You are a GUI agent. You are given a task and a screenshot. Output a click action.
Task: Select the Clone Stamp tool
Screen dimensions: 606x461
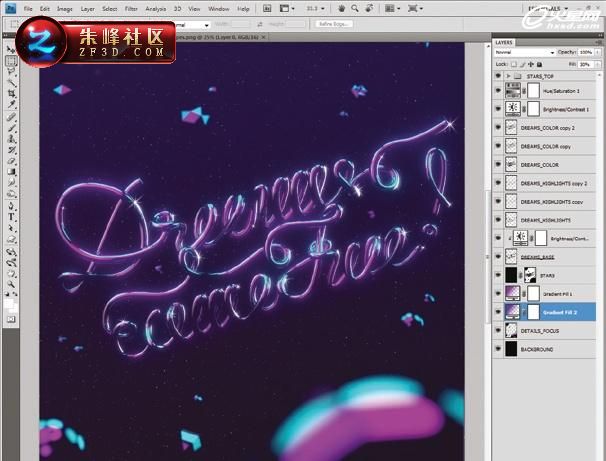[x=11, y=139]
